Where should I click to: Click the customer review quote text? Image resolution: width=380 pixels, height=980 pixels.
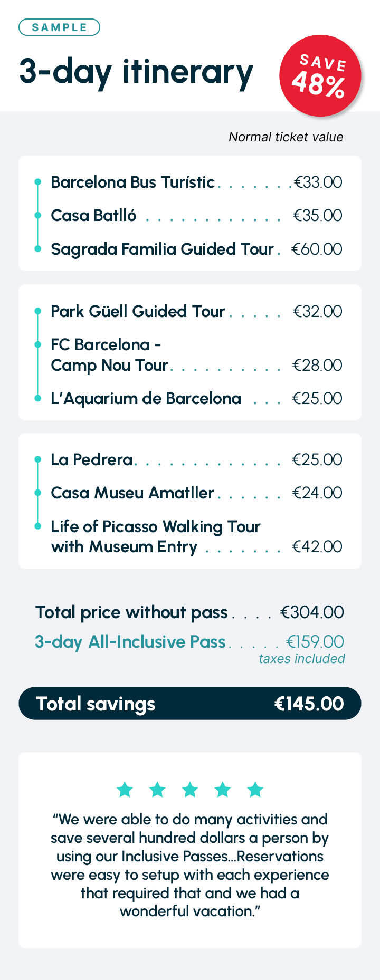(x=190, y=865)
